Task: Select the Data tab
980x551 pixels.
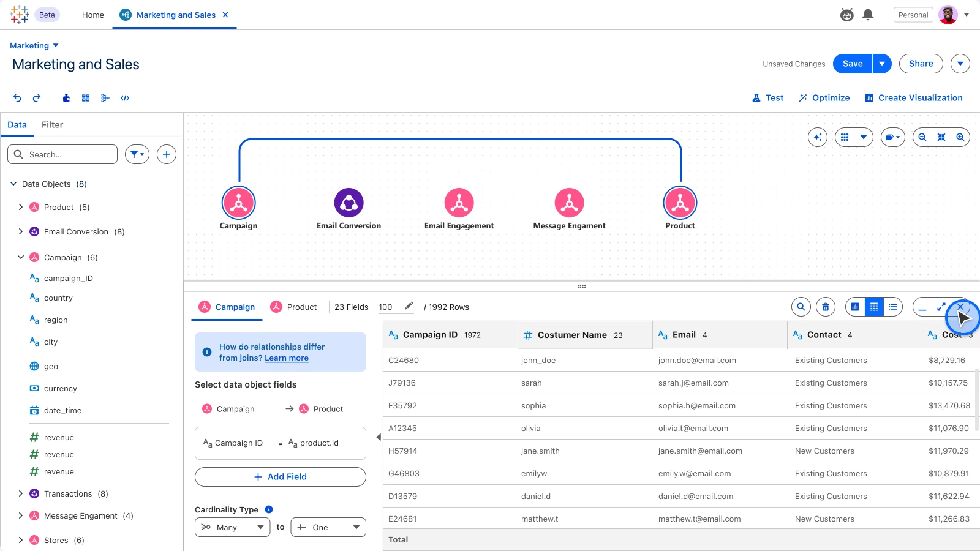Action: (17, 124)
